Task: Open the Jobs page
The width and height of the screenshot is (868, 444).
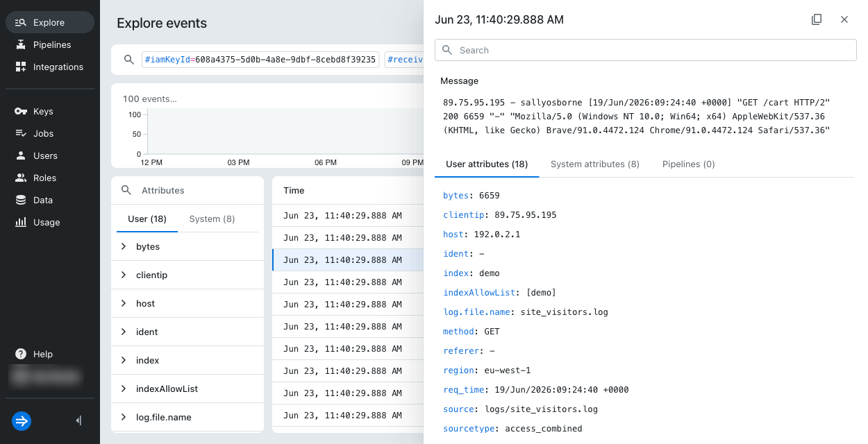Action: (50, 133)
